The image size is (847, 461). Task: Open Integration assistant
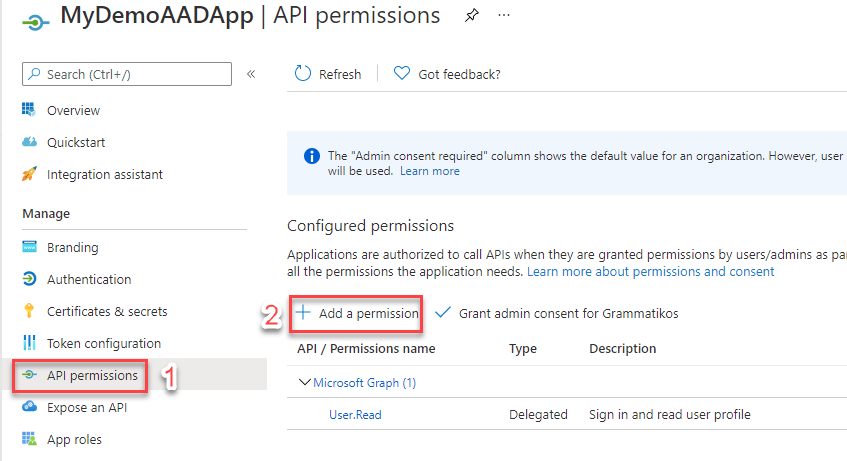[104, 175]
